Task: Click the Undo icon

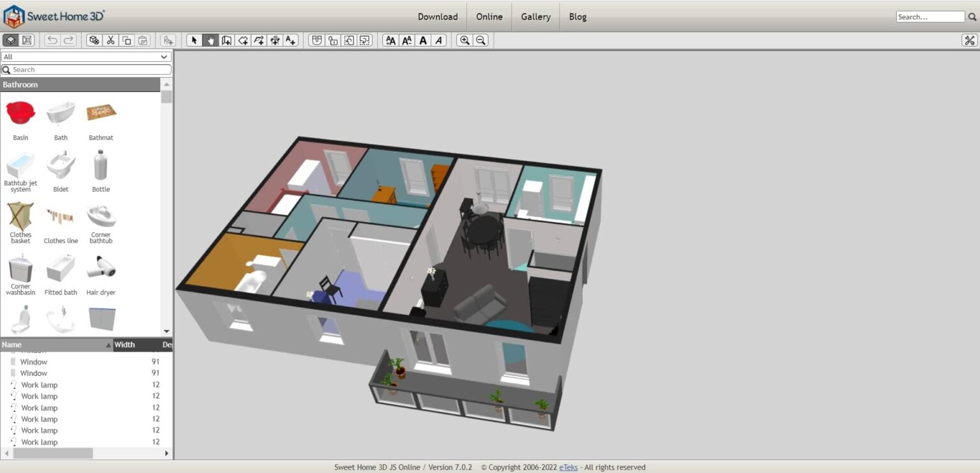Action: [x=51, y=40]
